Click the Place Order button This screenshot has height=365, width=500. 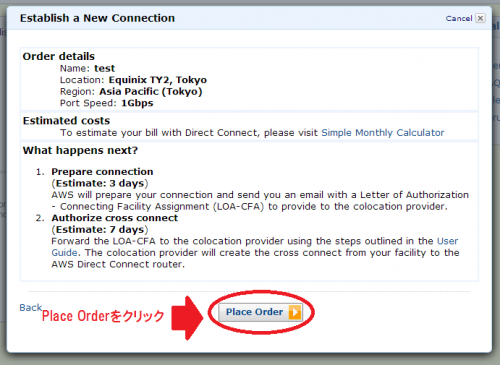pyautogui.click(x=261, y=312)
